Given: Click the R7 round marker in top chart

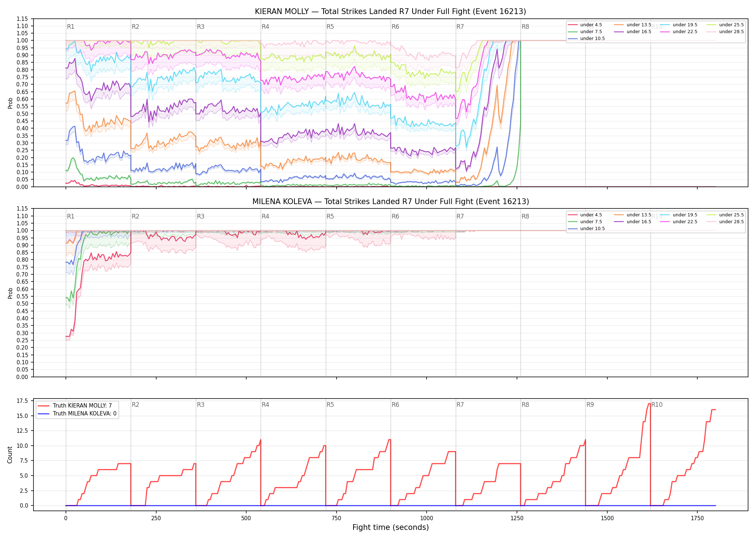Looking at the screenshot, I should [x=460, y=27].
